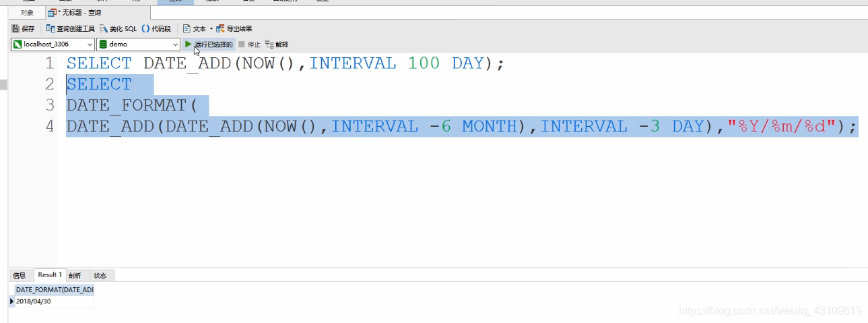
Task: Click the Explain (解释) button
Action: point(277,45)
